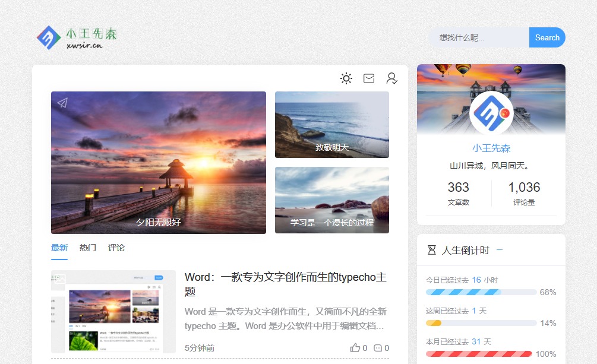Open the mail envelope icon

pos(369,78)
